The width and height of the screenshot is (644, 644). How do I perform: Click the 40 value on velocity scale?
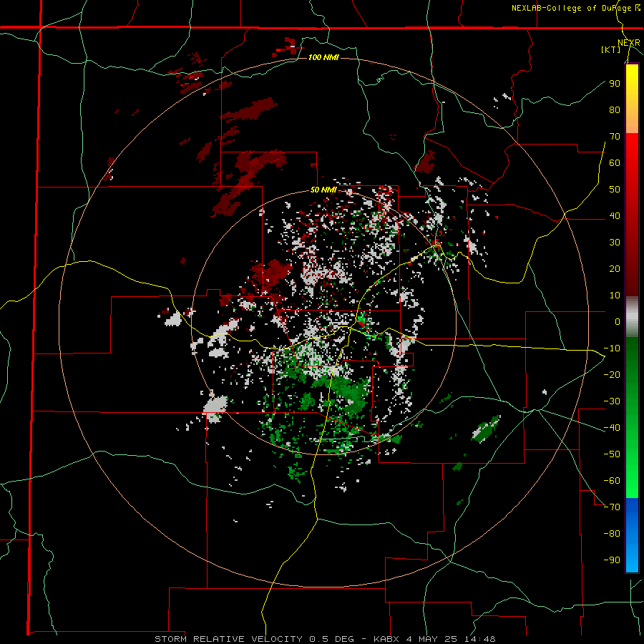tap(615, 215)
